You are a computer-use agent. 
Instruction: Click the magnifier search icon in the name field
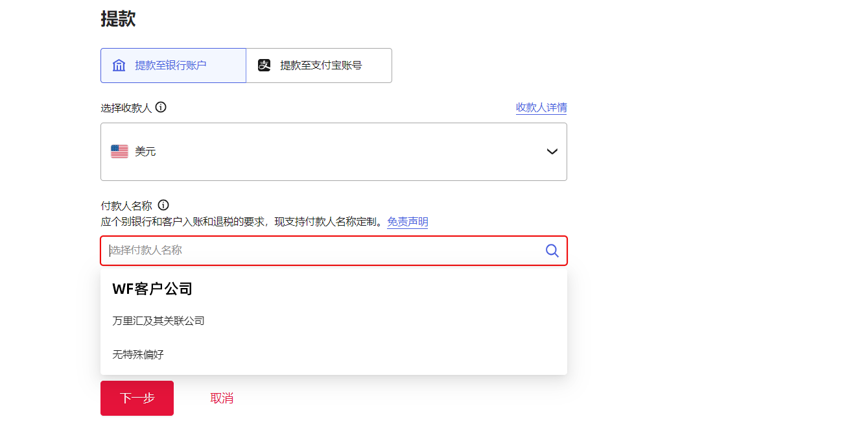(552, 250)
